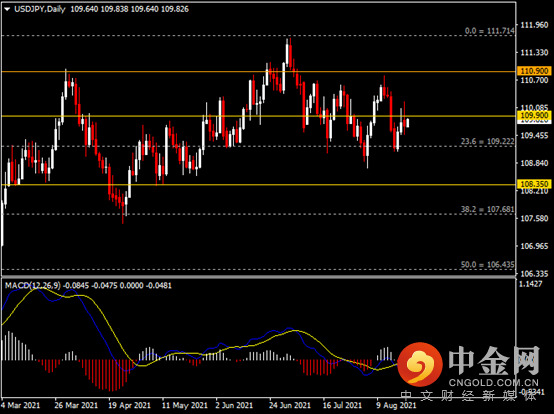
Task: Open the chart menu triangle beside USDJPY
Action: [x=7, y=10]
